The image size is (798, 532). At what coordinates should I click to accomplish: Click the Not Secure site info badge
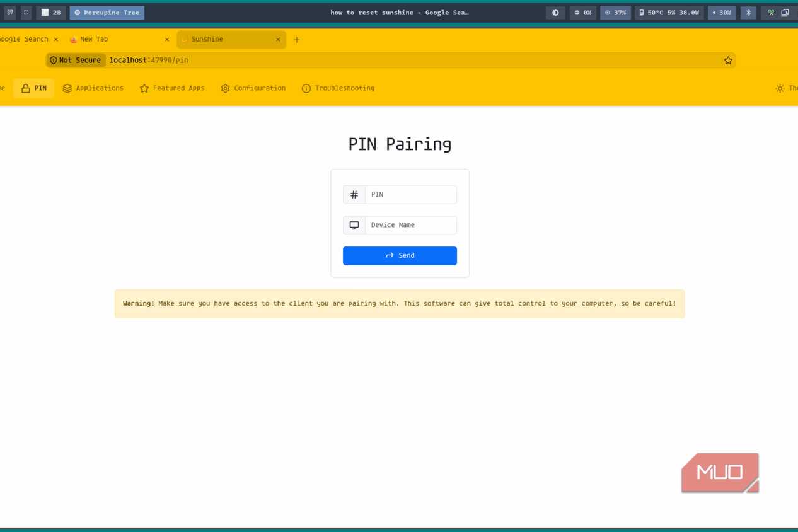pyautogui.click(x=75, y=60)
